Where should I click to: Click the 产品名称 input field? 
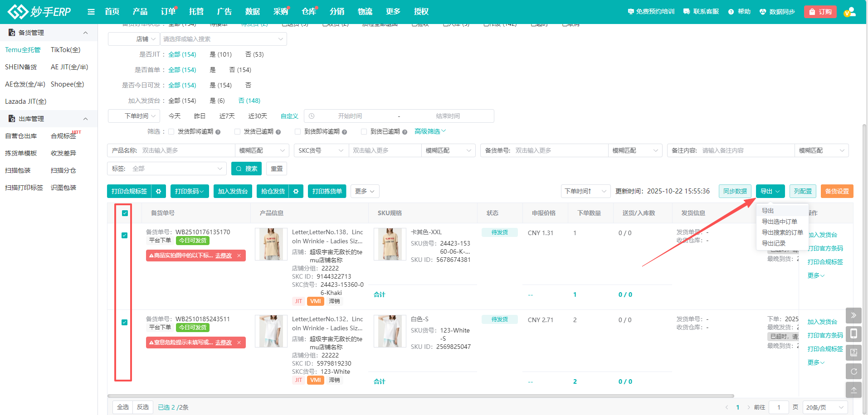pyautogui.click(x=186, y=150)
